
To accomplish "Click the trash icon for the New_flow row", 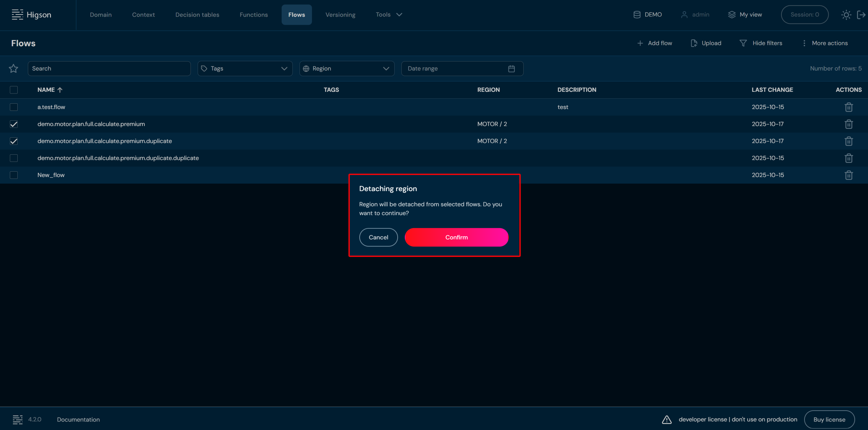I will coord(848,175).
